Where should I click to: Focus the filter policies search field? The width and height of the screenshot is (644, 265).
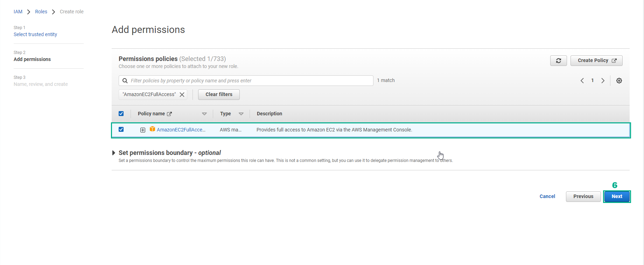(246, 81)
